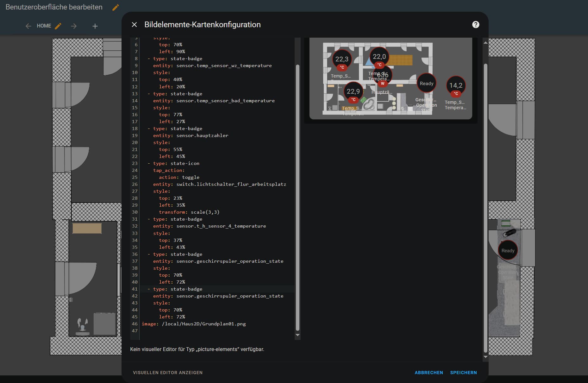Add a new view with plus icon

pos(95,26)
